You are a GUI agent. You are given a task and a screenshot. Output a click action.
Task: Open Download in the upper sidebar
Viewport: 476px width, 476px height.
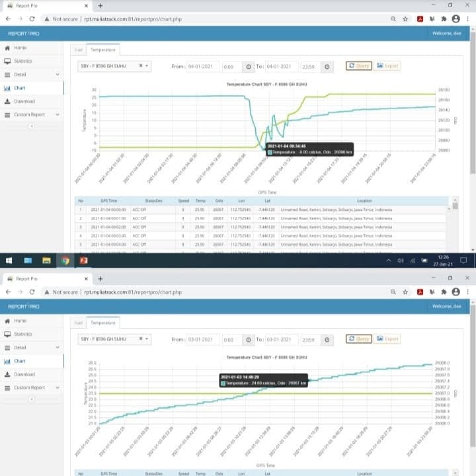pyautogui.click(x=24, y=101)
